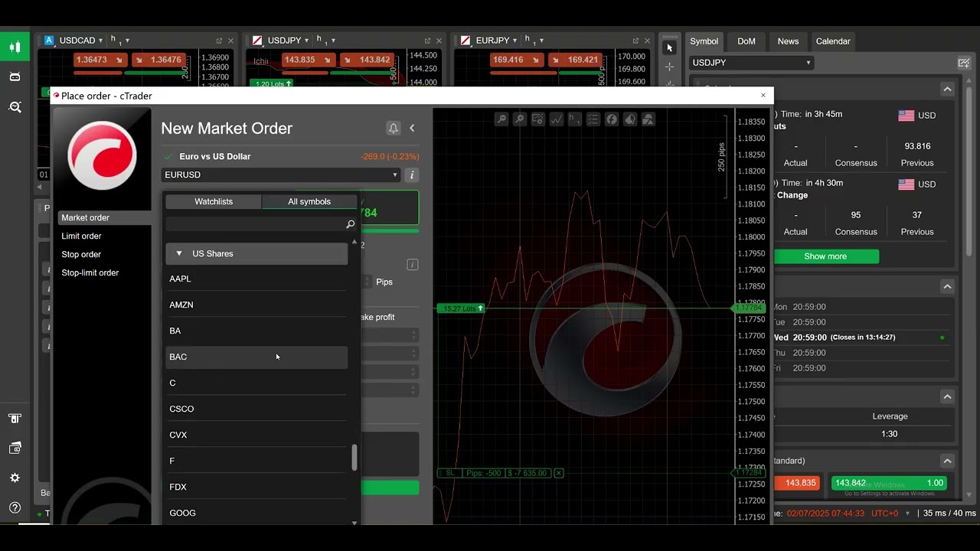Select BAC from the symbol list
The width and height of the screenshot is (980, 551).
[x=256, y=357]
